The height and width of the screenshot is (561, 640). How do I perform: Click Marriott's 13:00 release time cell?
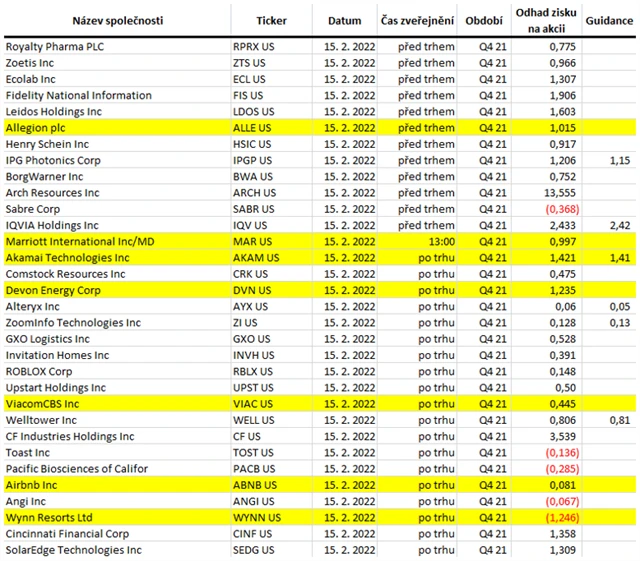click(x=416, y=241)
